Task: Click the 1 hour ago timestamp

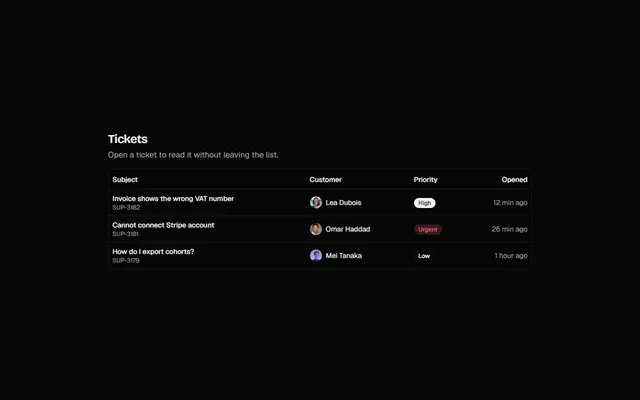Action: [511, 256]
